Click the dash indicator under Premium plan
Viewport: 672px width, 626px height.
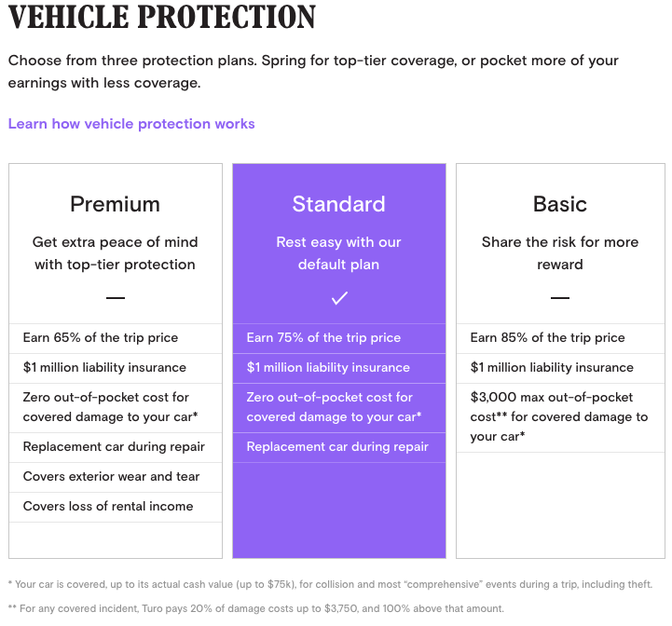[116, 298]
